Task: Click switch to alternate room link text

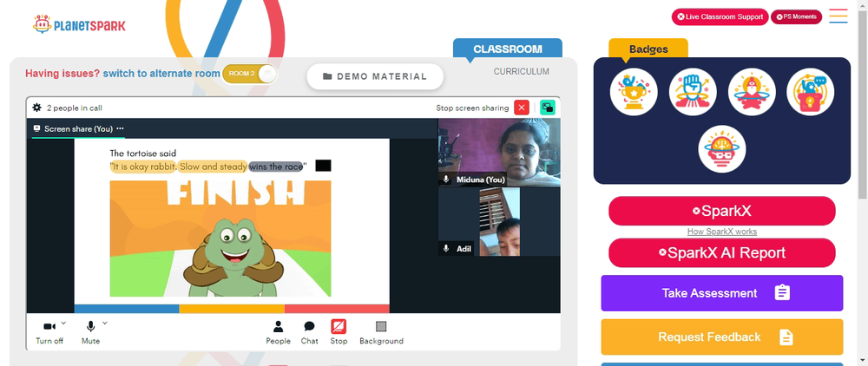Action: click(x=161, y=74)
